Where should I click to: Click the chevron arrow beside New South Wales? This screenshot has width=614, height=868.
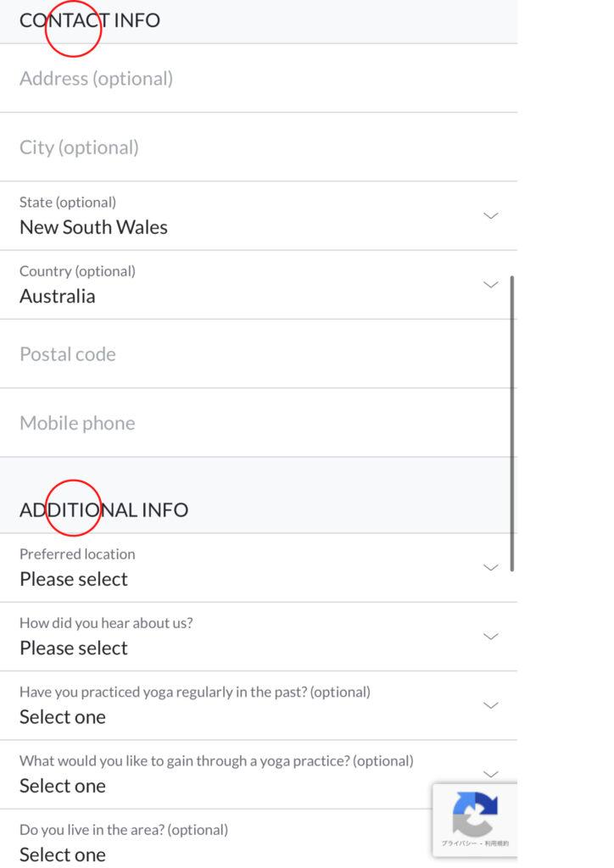490,216
